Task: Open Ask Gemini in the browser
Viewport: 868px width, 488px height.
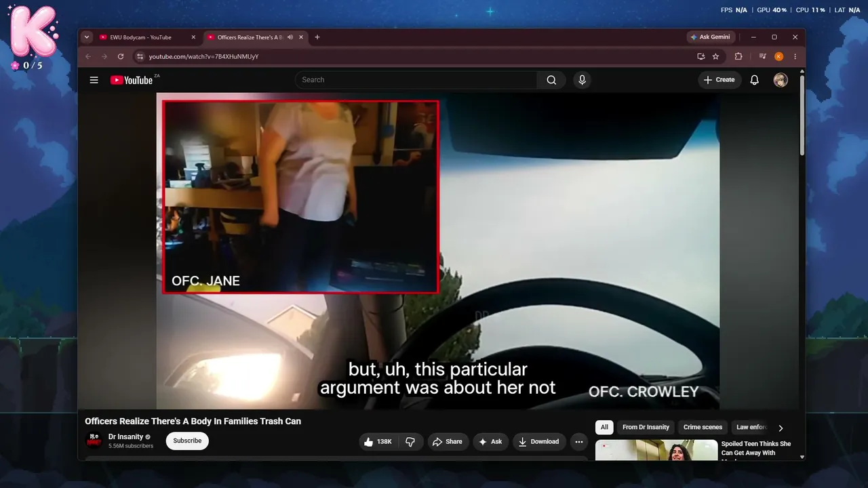Action: [709, 37]
